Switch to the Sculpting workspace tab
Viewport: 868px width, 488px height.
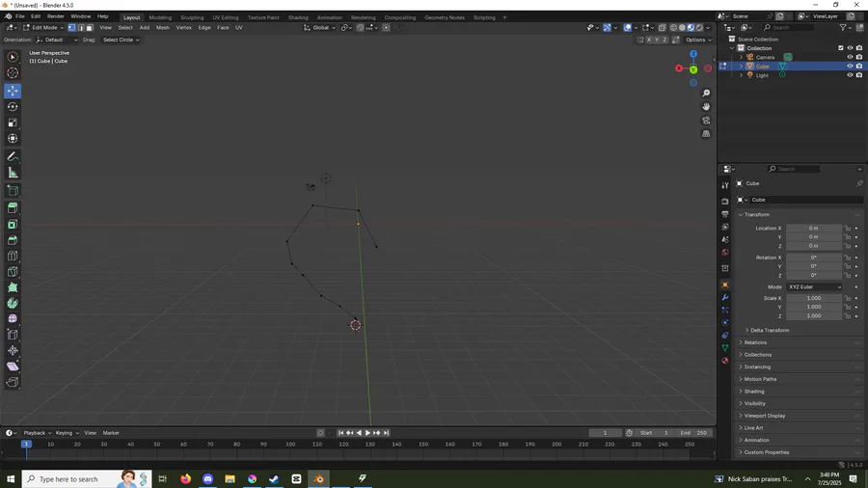pos(192,17)
